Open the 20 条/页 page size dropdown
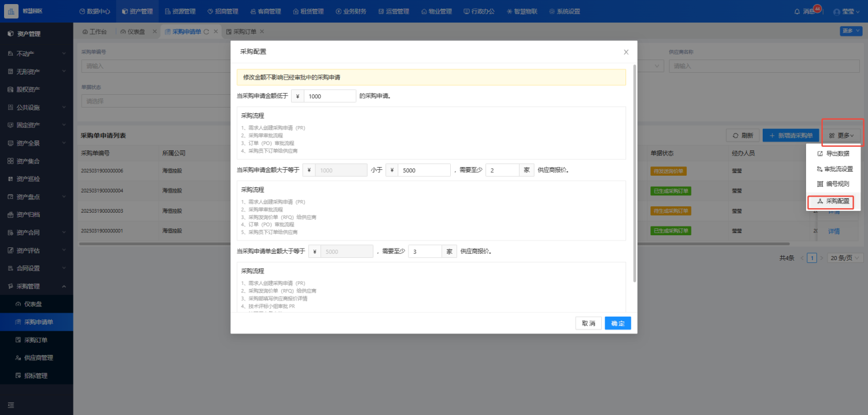 tap(845, 258)
